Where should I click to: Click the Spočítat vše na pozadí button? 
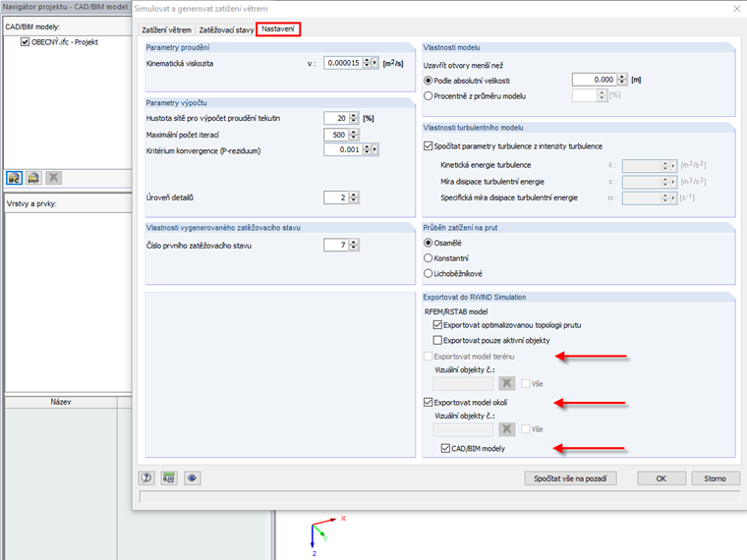(570, 478)
